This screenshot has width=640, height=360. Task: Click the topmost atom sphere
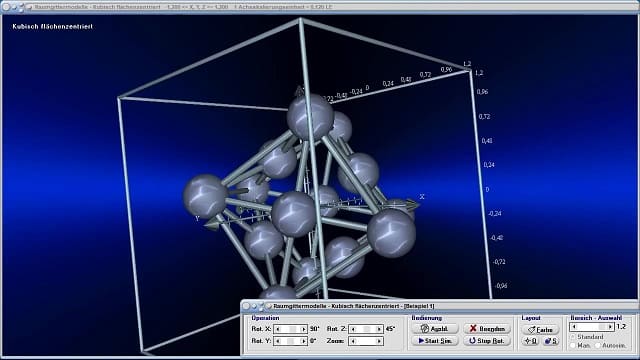(x=310, y=116)
